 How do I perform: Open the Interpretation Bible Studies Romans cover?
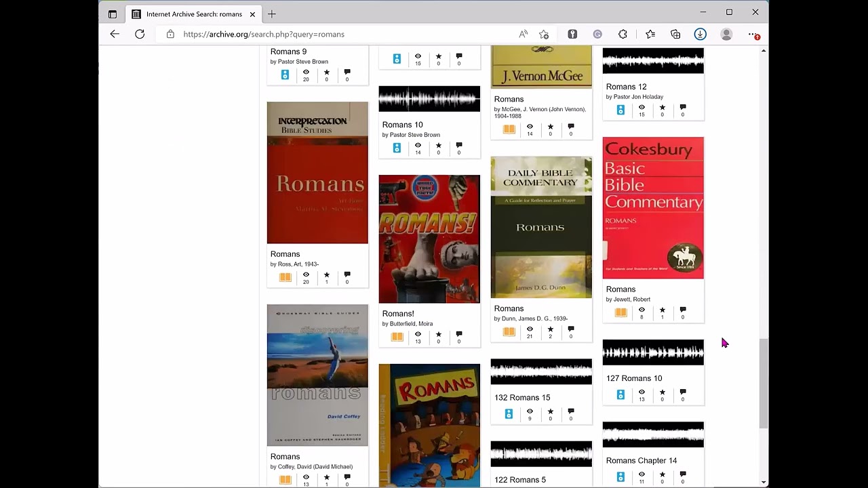317,173
